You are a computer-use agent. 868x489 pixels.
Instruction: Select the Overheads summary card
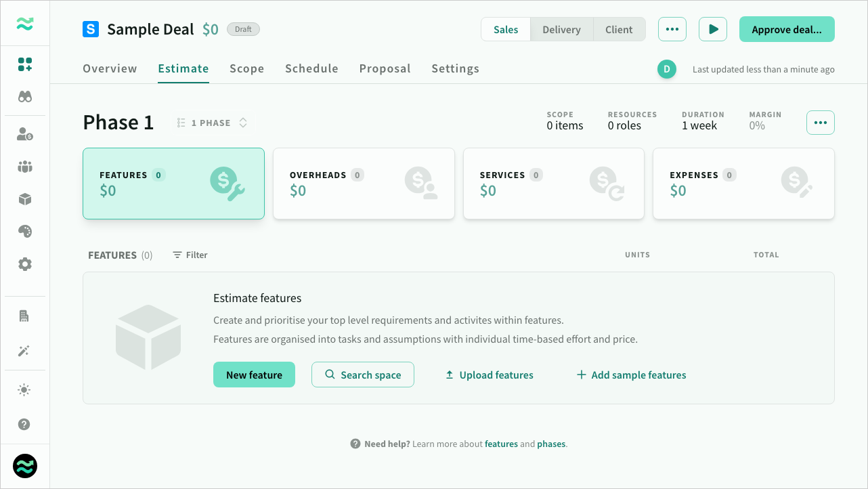[x=364, y=184]
